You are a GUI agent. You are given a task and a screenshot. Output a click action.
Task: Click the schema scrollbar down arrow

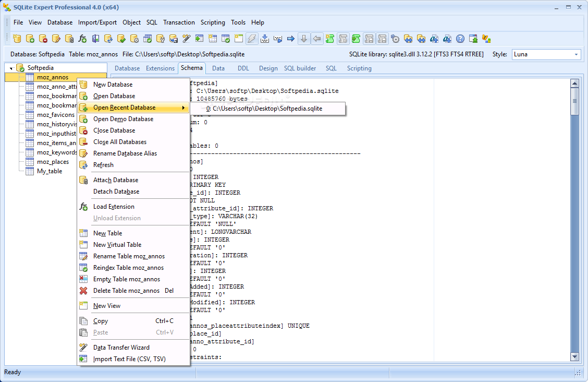pyautogui.click(x=574, y=357)
